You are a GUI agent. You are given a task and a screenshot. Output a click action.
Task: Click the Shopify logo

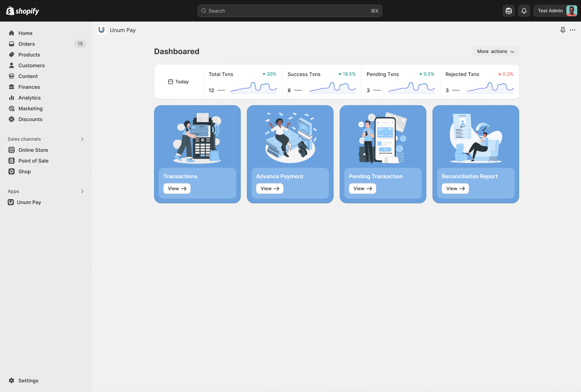coord(23,11)
